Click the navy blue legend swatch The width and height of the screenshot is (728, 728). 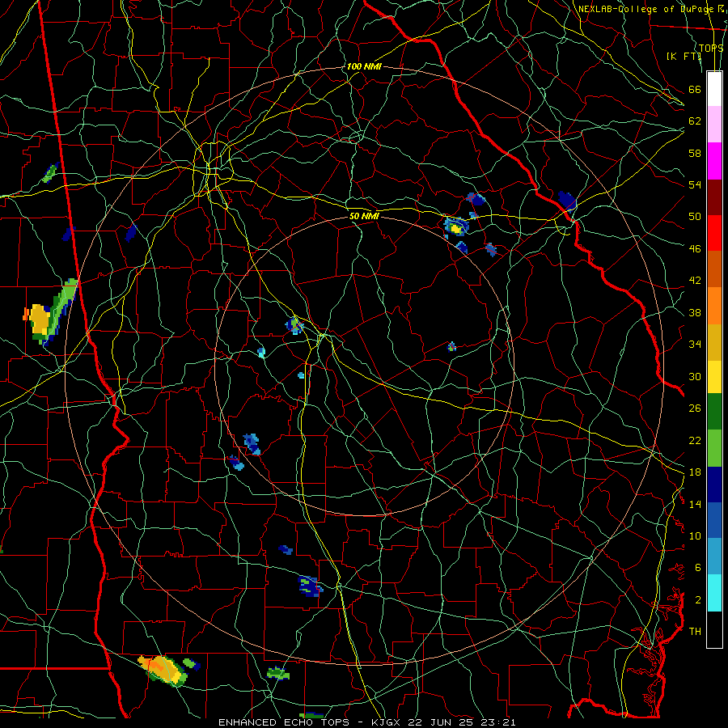pos(714,485)
